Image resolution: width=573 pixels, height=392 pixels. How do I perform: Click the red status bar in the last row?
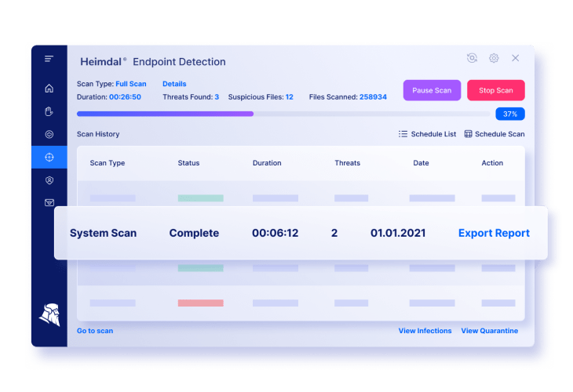(201, 303)
